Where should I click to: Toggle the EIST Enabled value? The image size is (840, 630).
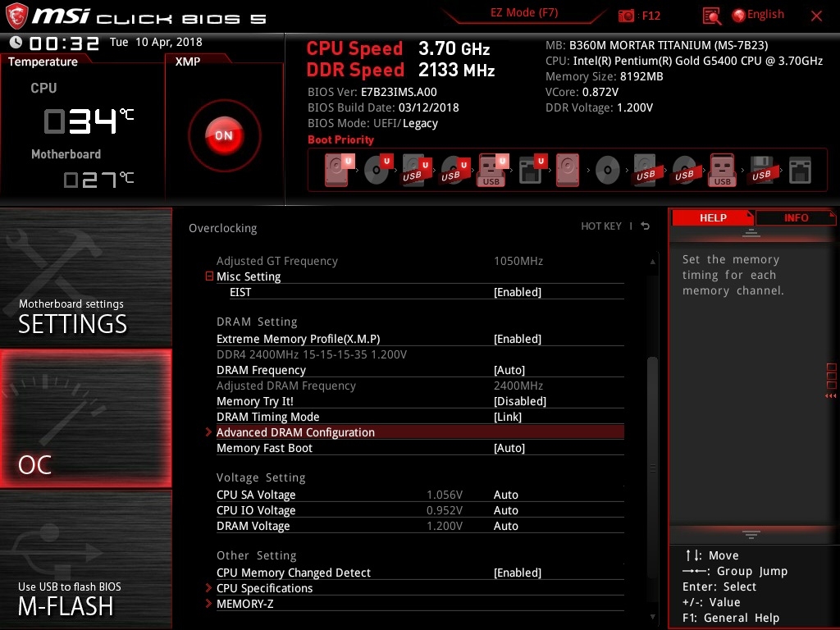pos(518,292)
